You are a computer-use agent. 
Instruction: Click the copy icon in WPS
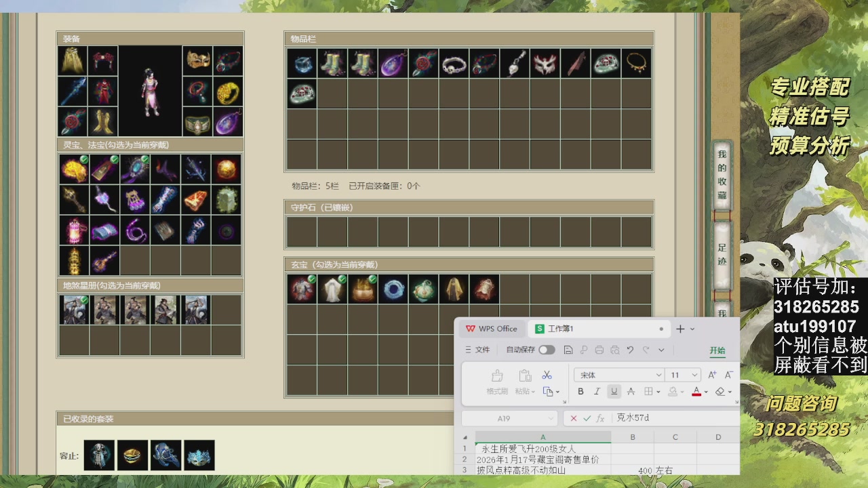point(547,391)
